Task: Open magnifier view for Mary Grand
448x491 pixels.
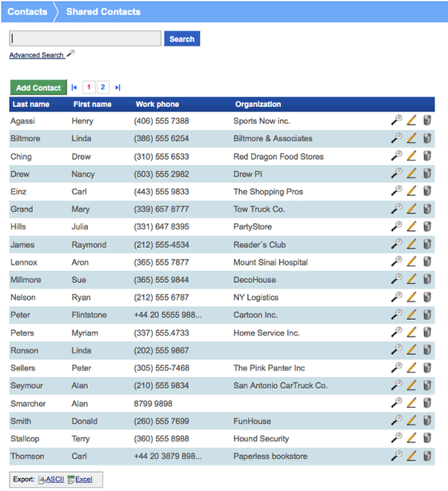Action: pyautogui.click(x=396, y=209)
